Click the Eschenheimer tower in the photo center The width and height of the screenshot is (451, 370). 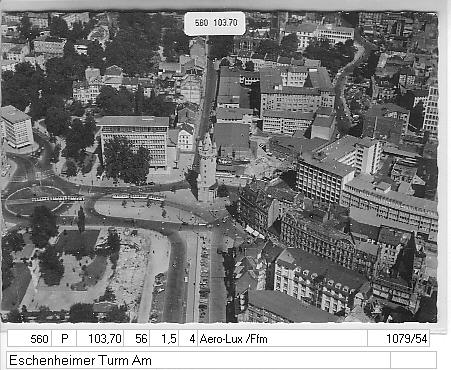click(x=207, y=168)
